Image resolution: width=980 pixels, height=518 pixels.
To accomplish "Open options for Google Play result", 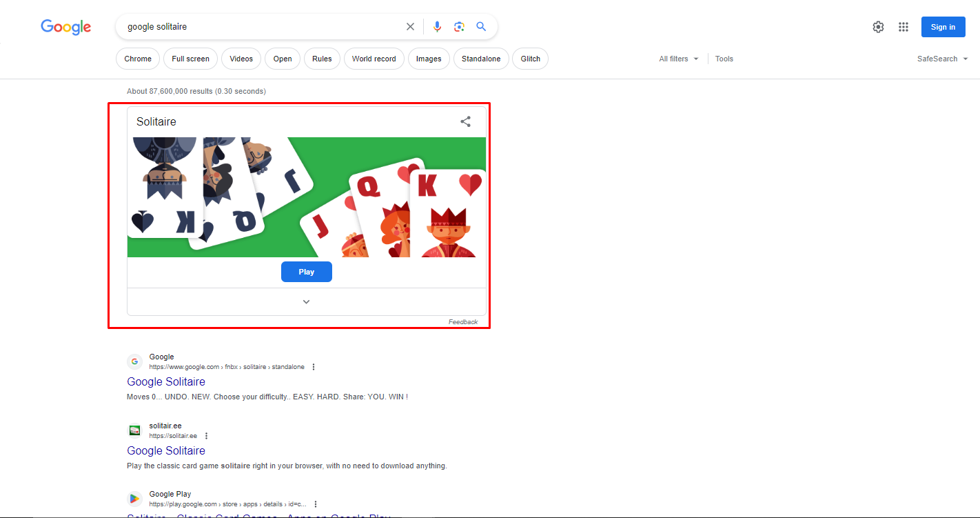I will [316, 504].
